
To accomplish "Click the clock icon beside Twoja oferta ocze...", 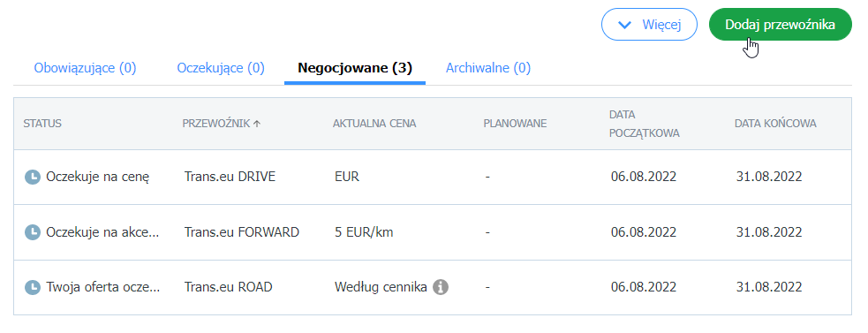I will pyautogui.click(x=33, y=288).
